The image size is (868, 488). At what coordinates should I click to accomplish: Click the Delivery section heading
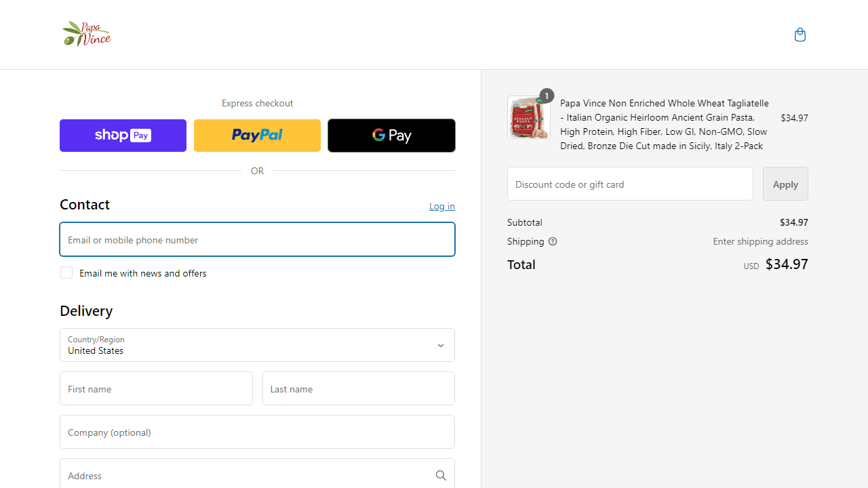tap(86, 310)
